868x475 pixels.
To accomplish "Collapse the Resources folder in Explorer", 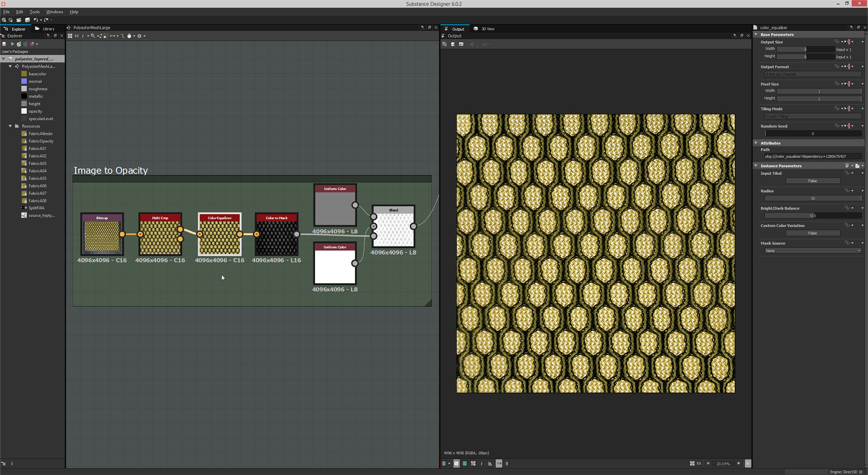I will click(x=10, y=126).
